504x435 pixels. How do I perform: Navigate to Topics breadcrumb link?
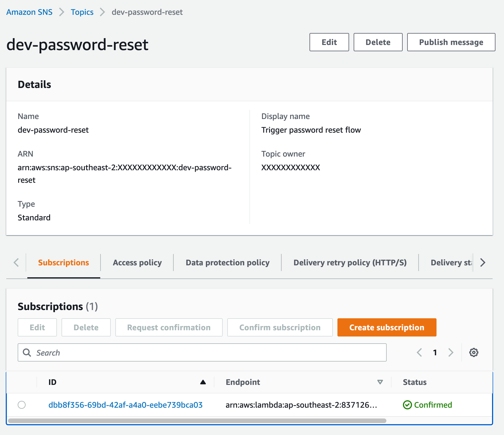[82, 12]
